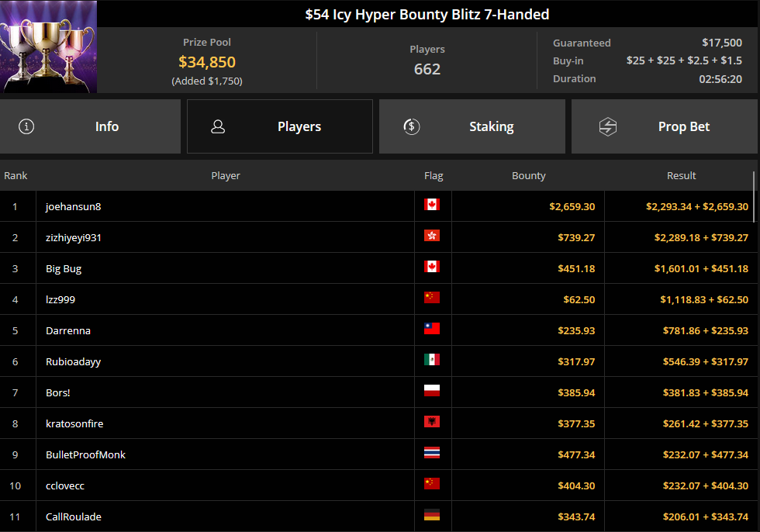Open the Info tab

pos(90,126)
